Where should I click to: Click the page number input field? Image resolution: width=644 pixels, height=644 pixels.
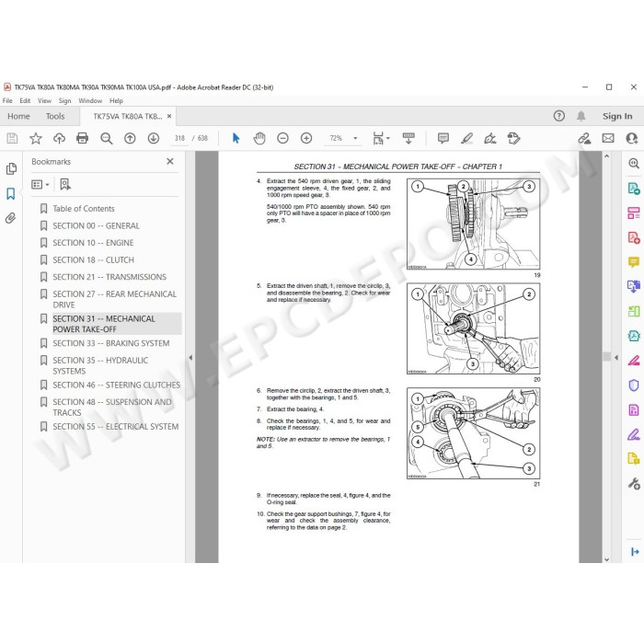[179, 138]
